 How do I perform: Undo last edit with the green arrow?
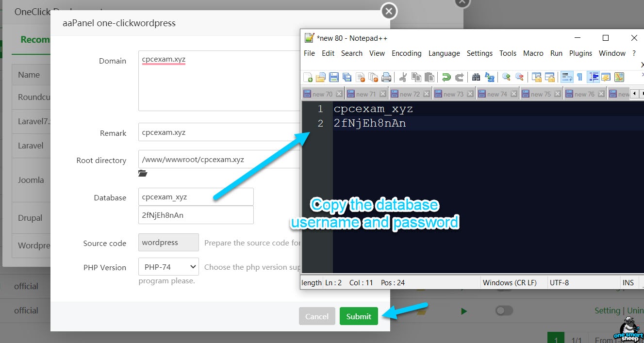pos(446,77)
